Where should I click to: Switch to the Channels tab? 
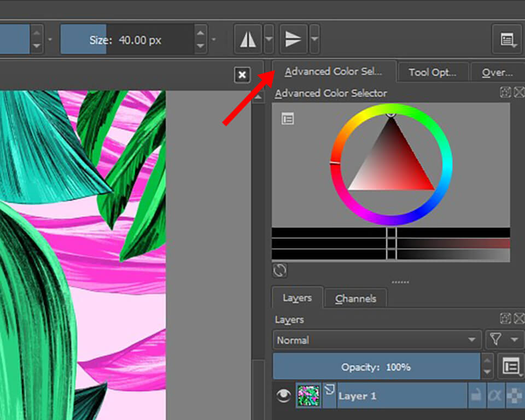(356, 298)
